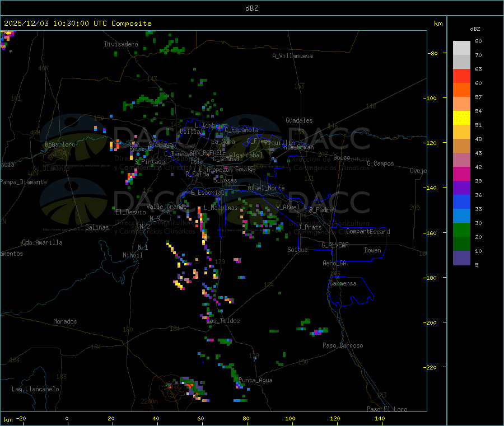This screenshot has height=426, width=504.
Task: Pick the orange 57-60 dBZ legend swatch
Action: pos(461,90)
